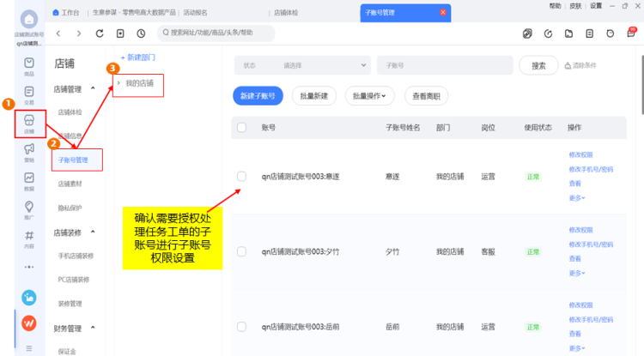
Task: Click the browser refresh icon
Action: (100, 33)
